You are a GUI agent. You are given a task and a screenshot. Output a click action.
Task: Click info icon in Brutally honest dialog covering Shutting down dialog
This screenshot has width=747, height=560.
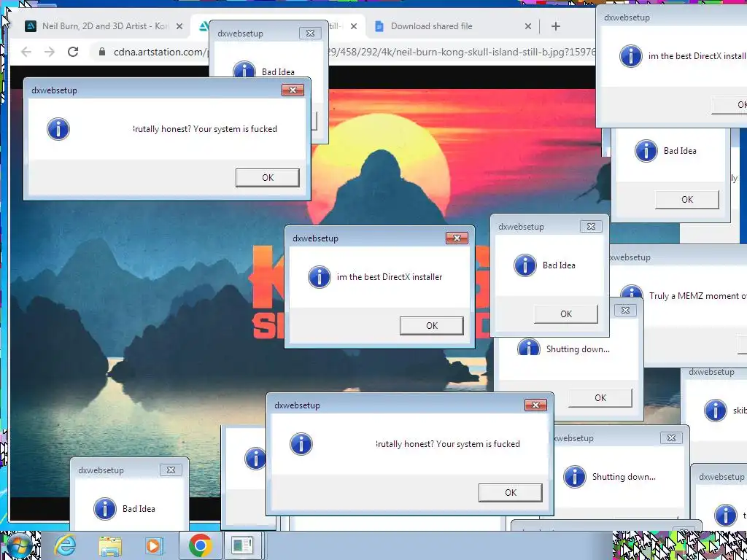click(301, 444)
